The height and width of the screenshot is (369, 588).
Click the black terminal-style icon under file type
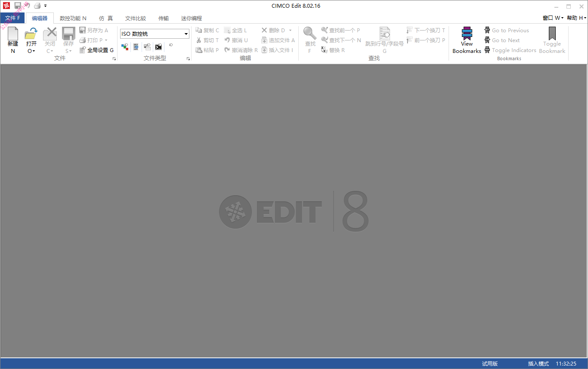(x=158, y=46)
